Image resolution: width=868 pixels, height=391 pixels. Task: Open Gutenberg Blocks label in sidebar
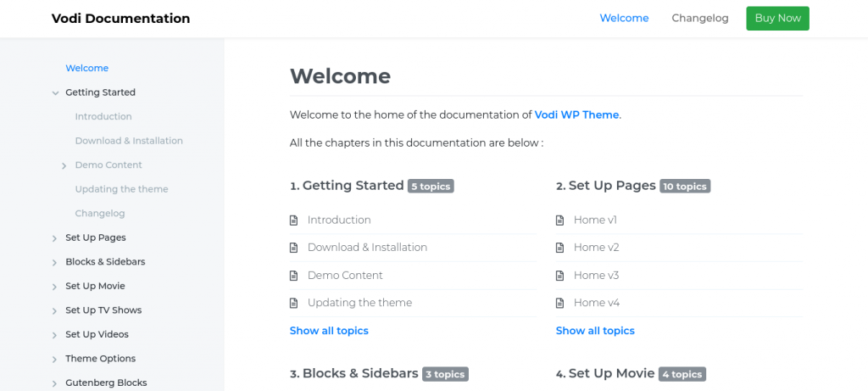(x=106, y=383)
